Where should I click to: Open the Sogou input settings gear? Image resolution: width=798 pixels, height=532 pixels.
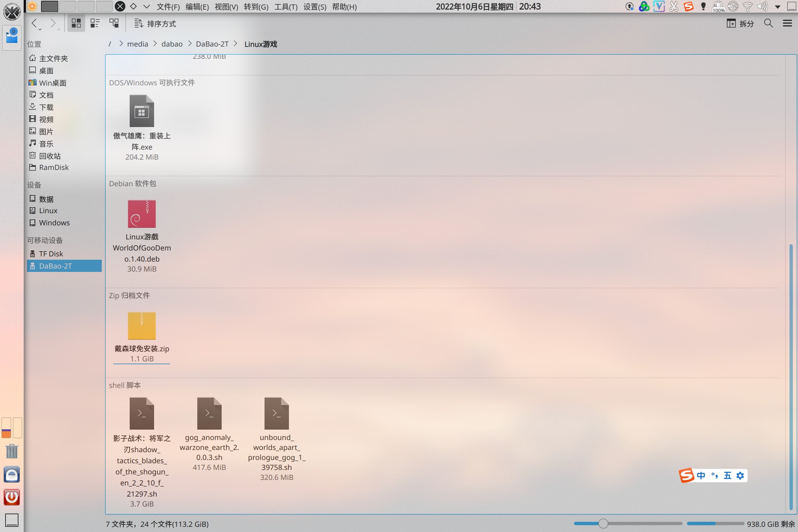tap(740, 475)
